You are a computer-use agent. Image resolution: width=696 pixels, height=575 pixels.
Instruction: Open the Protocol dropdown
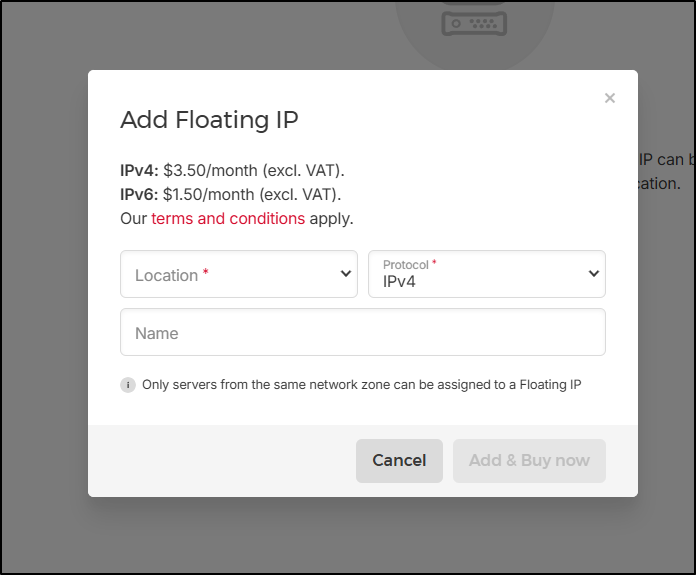[x=486, y=274]
